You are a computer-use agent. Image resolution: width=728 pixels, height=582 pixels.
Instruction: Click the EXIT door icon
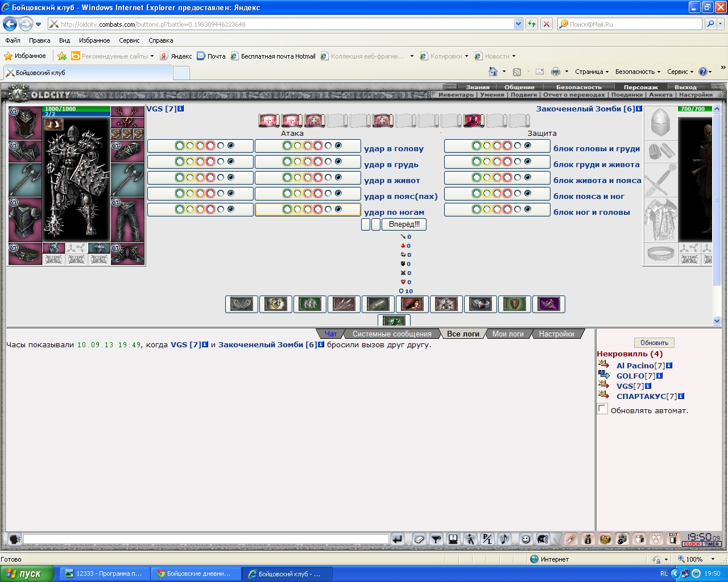pos(673,539)
